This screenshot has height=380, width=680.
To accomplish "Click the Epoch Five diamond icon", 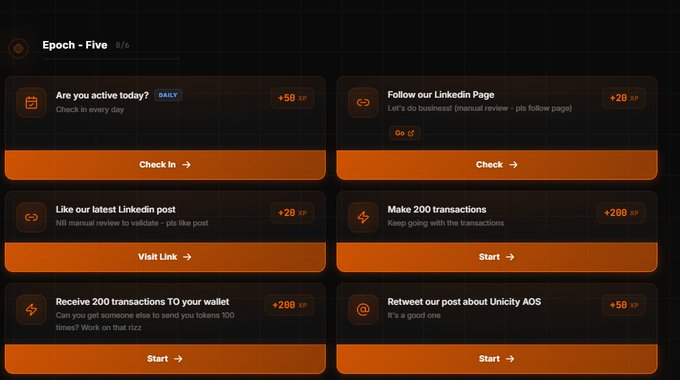I will click(18, 48).
